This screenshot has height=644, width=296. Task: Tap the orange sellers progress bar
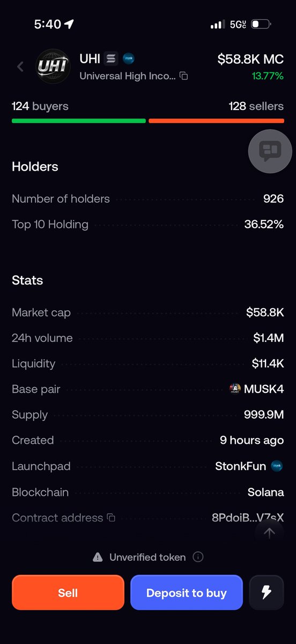pyautogui.click(x=216, y=121)
